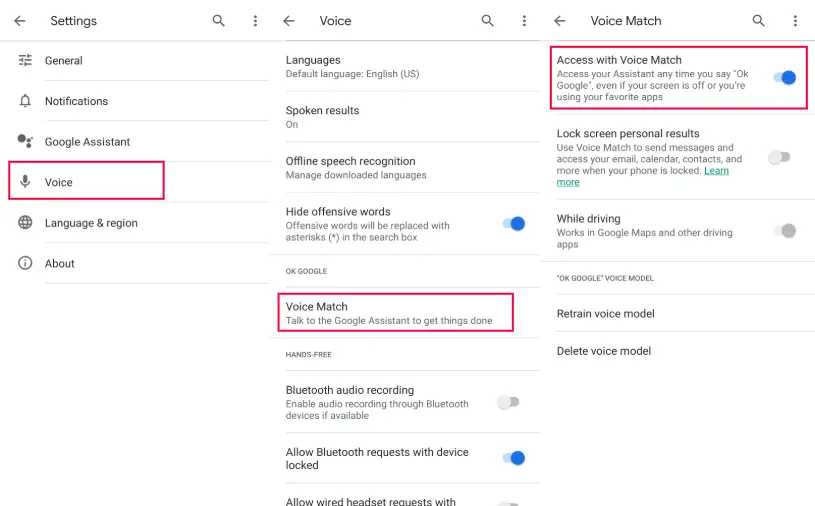This screenshot has height=506, width=815.
Task: Open Voice Match option
Action: point(397,313)
